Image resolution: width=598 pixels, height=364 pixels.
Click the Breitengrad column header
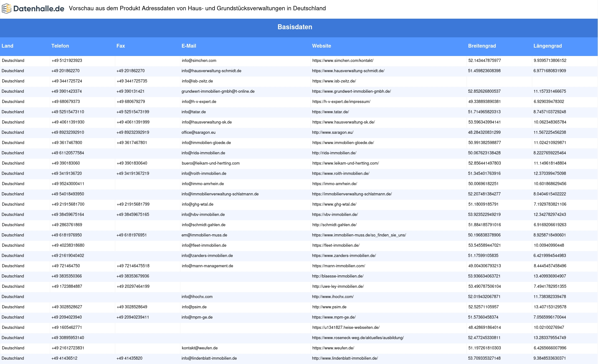tap(482, 46)
